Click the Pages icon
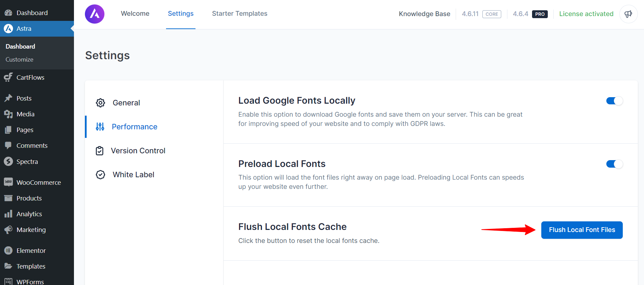This screenshot has width=644, height=285. 9,130
